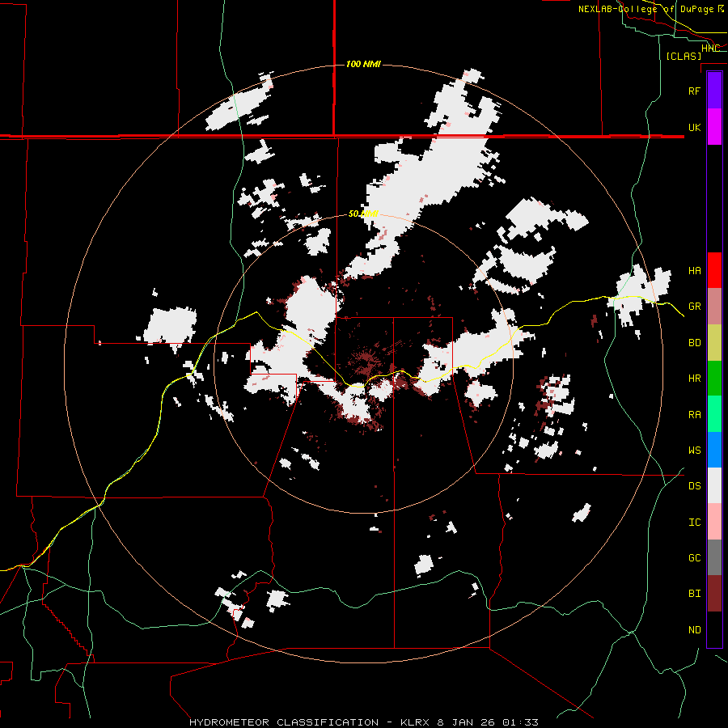Click the dark red BI legend color swatch
This screenshot has height=728, width=728.
click(714, 594)
